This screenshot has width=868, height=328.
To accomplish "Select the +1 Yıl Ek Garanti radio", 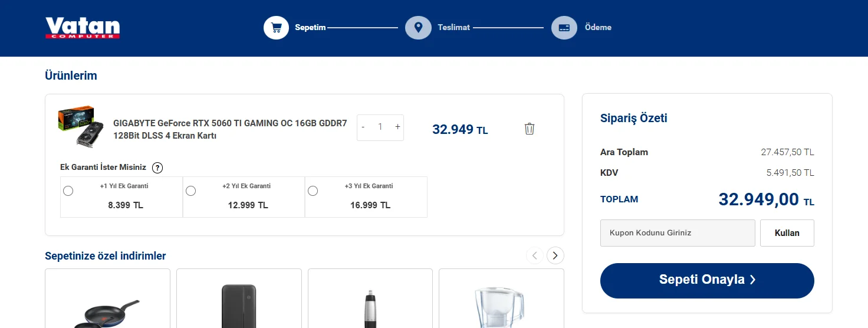I will [68, 191].
